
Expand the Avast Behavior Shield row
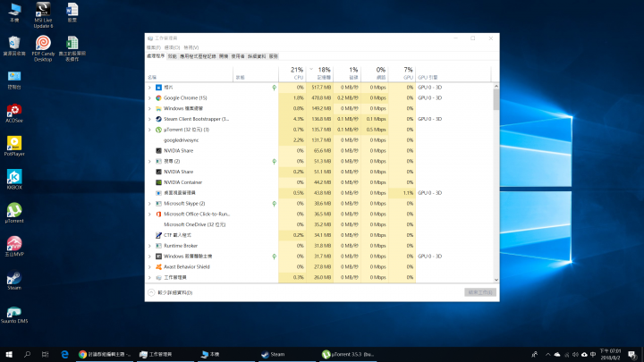(x=149, y=266)
